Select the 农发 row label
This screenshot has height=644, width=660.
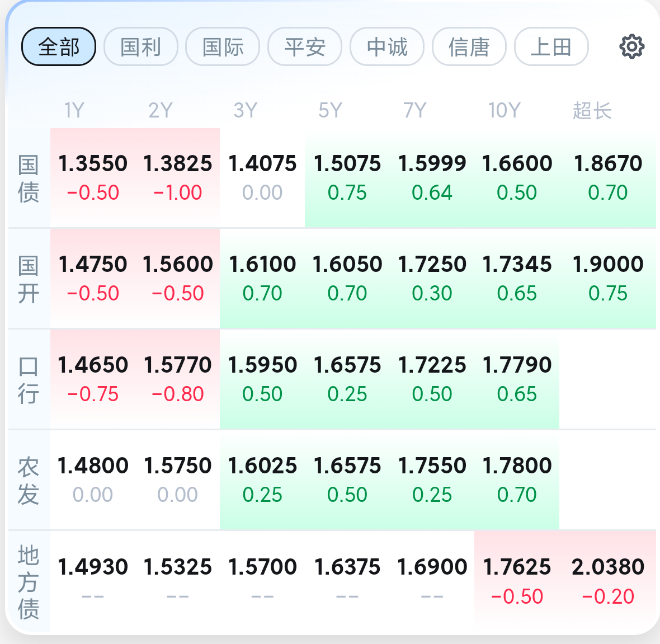point(29,481)
